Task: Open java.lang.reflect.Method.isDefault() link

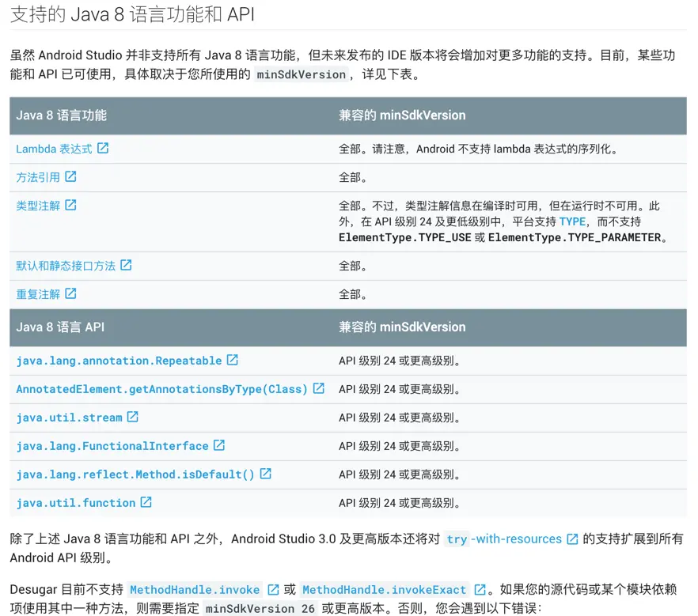Action: click(135, 474)
